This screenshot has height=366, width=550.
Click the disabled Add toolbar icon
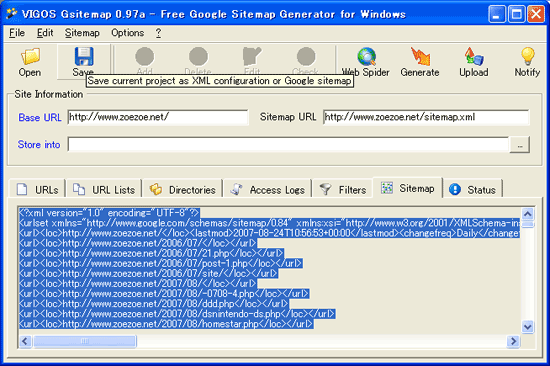point(145,56)
